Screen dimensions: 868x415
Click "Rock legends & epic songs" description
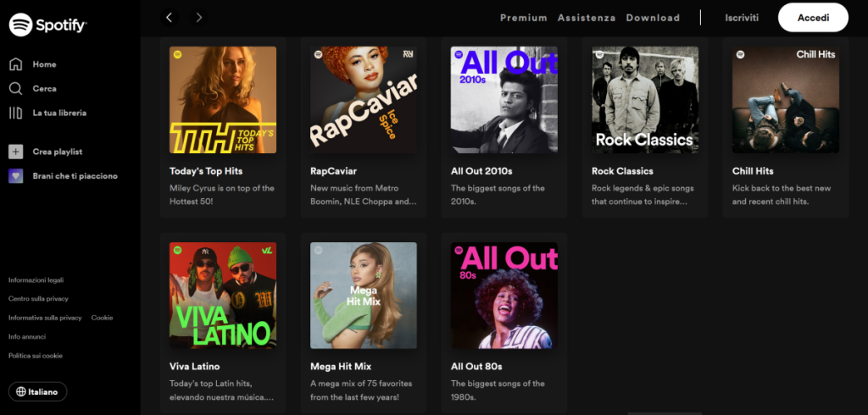pyautogui.click(x=643, y=195)
